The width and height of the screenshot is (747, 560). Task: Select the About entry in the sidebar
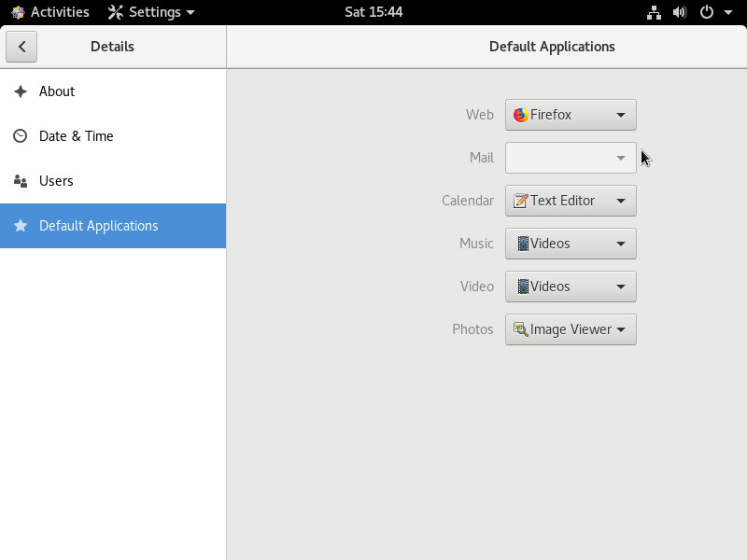(x=113, y=91)
